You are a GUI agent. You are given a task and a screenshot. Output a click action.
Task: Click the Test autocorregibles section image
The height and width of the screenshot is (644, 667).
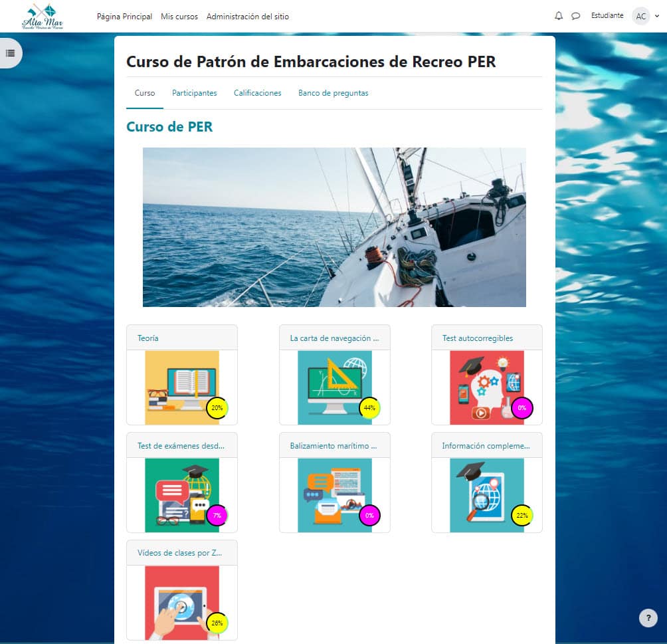point(486,387)
